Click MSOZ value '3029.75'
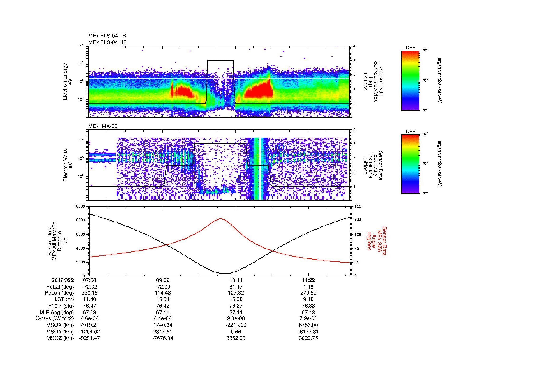Image resolution: width=555 pixels, height=392 pixels. click(308, 338)
